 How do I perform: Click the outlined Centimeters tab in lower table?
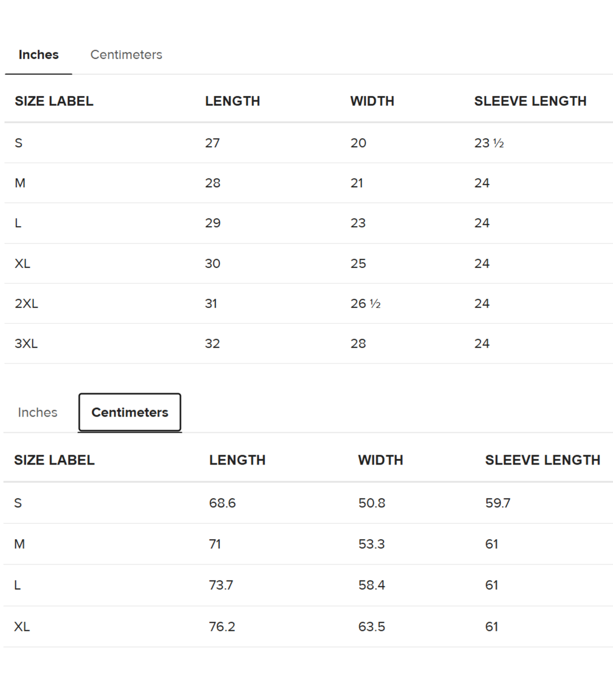coord(130,413)
